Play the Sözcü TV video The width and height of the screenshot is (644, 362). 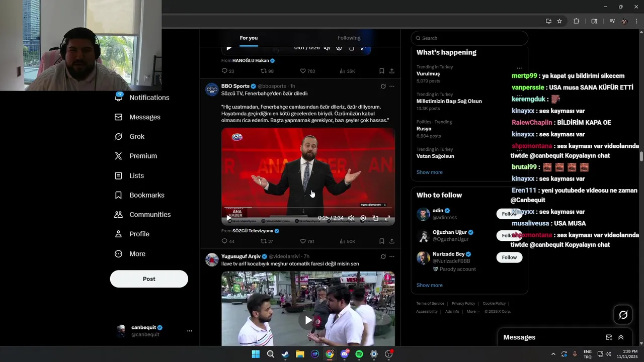(x=228, y=218)
